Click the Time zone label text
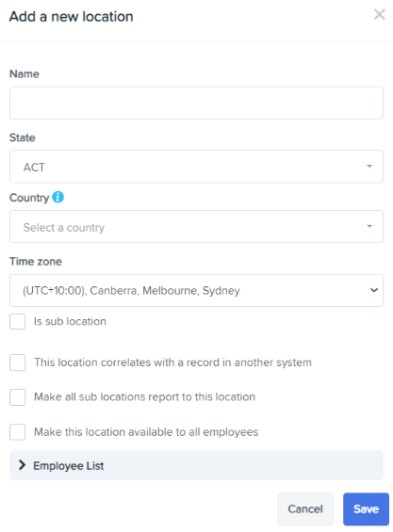The height and width of the screenshot is (532, 393). click(x=36, y=262)
